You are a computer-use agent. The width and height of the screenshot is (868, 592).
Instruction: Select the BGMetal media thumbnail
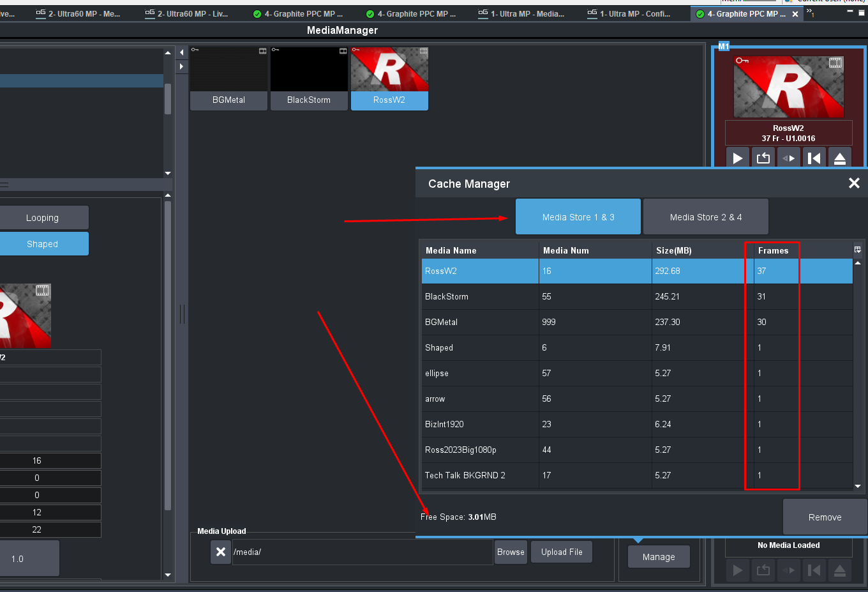click(x=228, y=79)
